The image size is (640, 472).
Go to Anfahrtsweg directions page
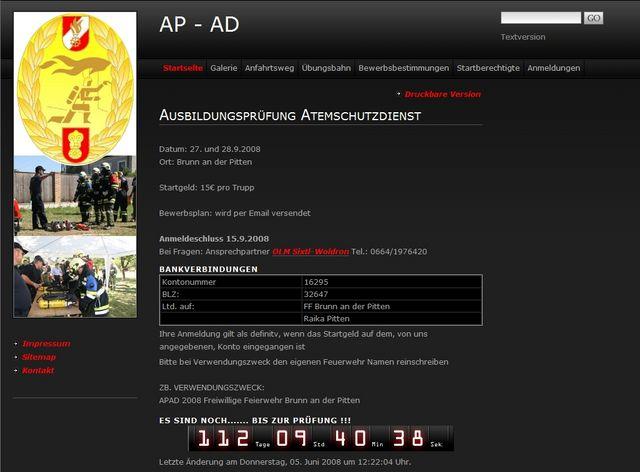pyautogui.click(x=269, y=68)
